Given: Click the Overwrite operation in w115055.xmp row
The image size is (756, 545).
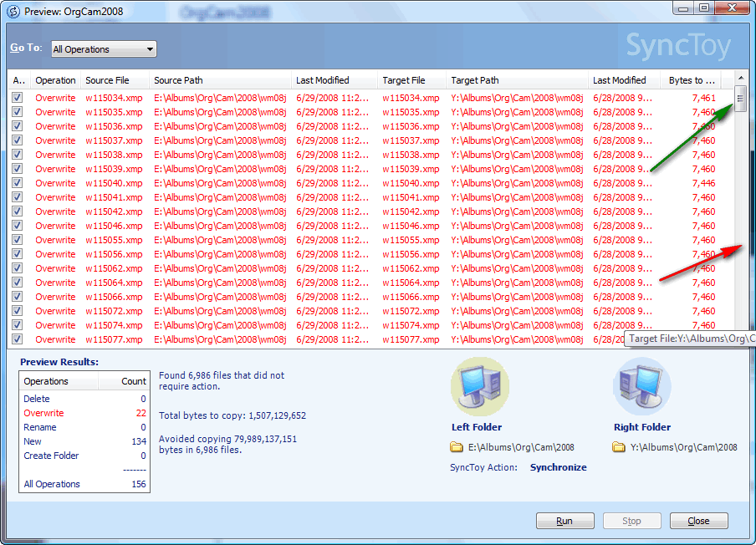Looking at the screenshot, I should (x=55, y=240).
